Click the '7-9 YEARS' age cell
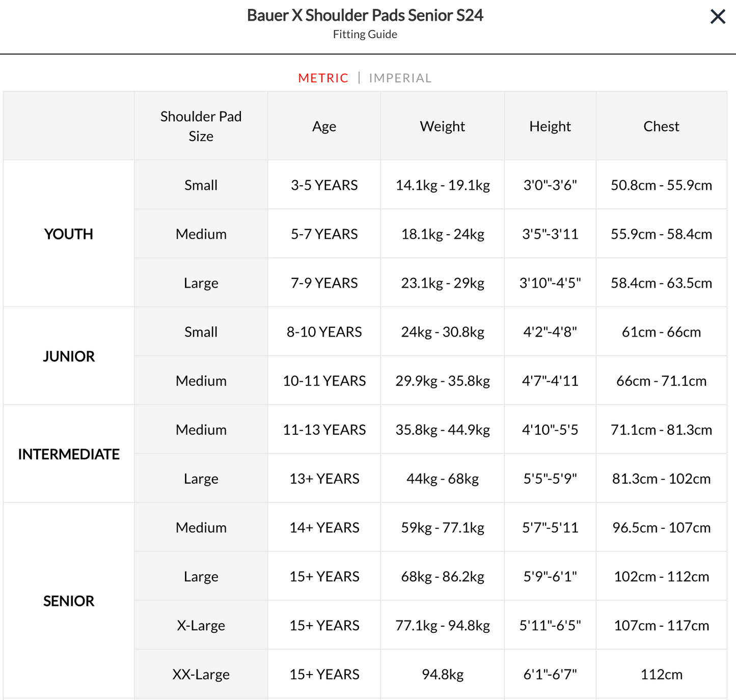The height and width of the screenshot is (700, 736). [x=324, y=283]
